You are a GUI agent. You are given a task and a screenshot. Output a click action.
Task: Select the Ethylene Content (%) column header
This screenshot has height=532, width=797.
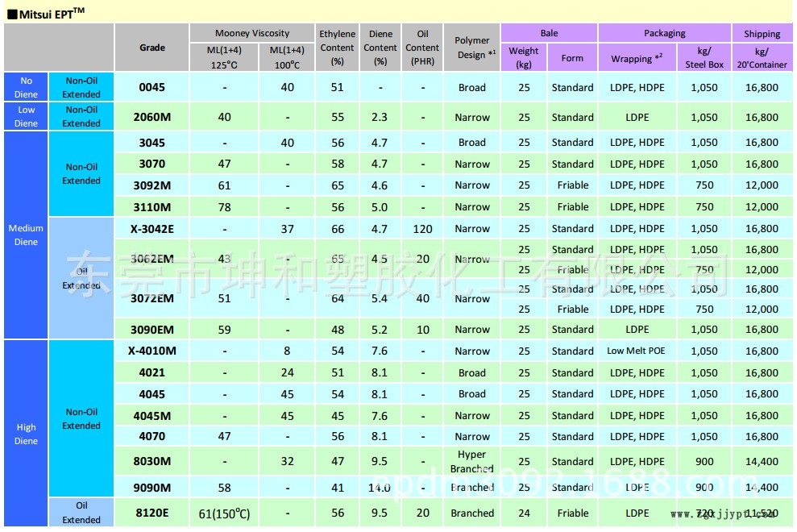337,48
